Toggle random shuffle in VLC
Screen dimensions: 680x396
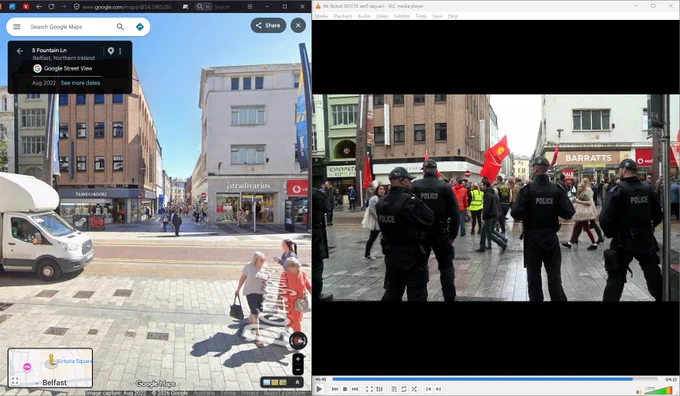(x=414, y=389)
